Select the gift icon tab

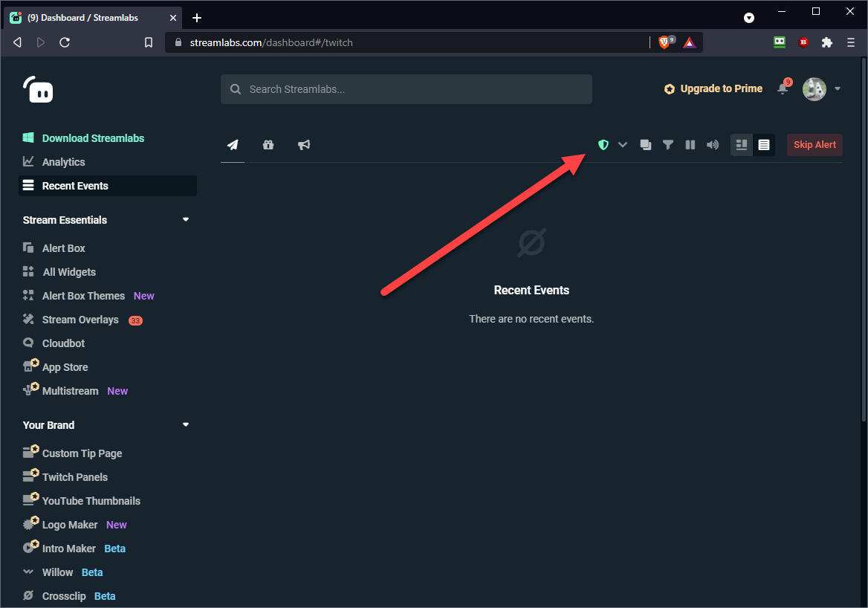click(268, 145)
